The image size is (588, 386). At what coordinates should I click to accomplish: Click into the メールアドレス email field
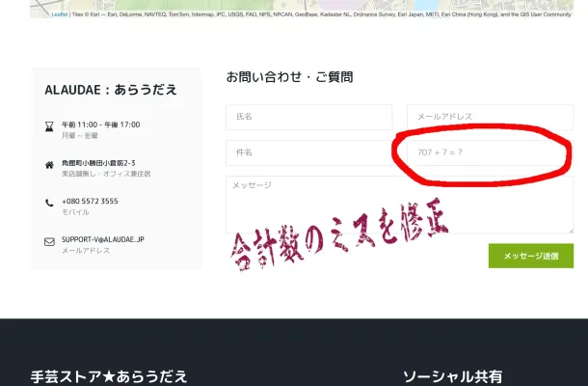[x=490, y=117]
